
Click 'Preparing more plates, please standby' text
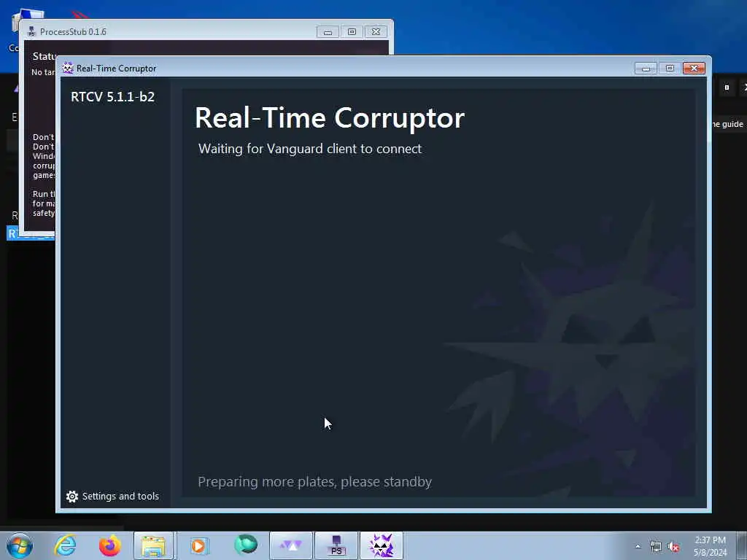(x=315, y=482)
